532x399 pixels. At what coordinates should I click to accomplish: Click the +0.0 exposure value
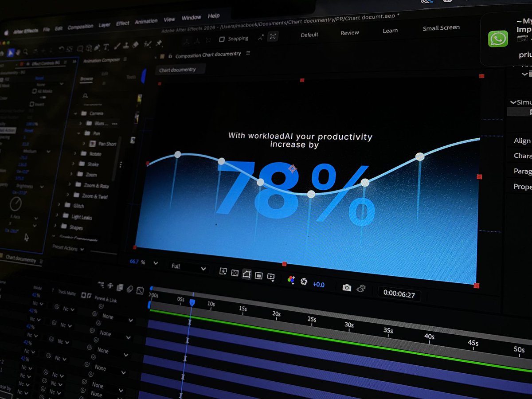pyautogui.click(x=318, y=285)
